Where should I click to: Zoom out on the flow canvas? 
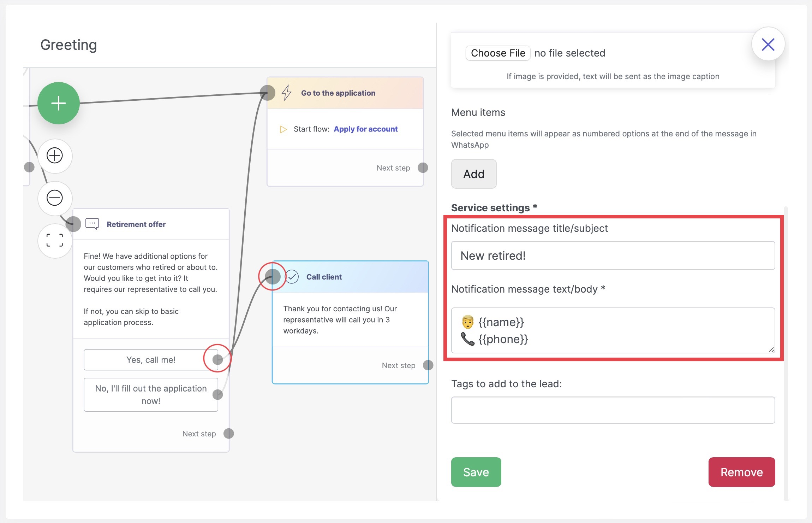(x=55, y=198)
